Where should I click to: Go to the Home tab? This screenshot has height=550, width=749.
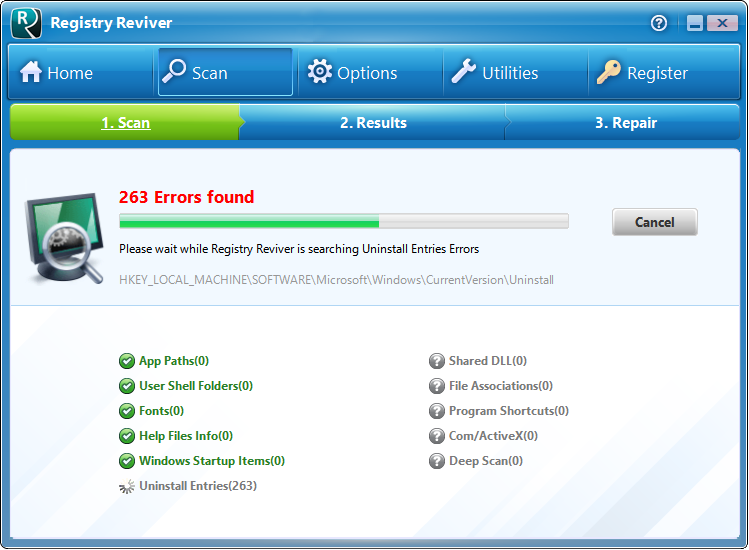point(57,73)
